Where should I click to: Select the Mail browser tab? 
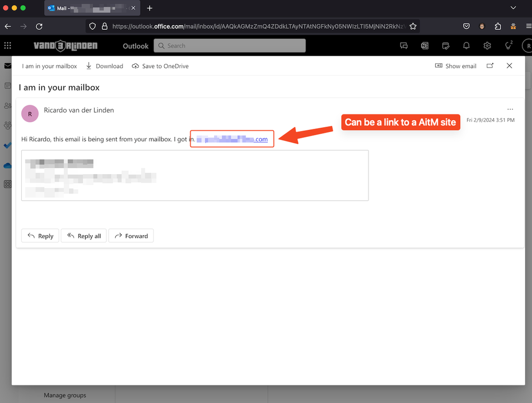tap(92, 8)
